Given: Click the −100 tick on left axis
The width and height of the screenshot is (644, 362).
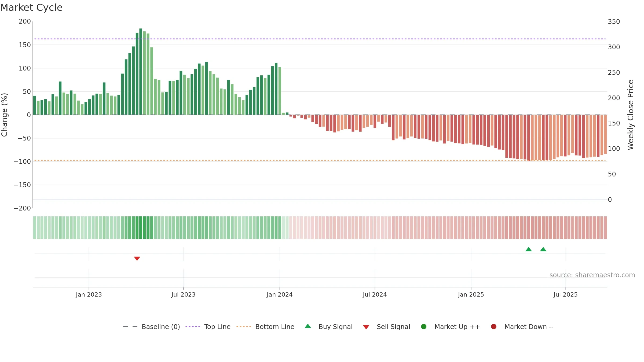Looking at the screenshot, I should pyautogui.click(x=22, y=161).
